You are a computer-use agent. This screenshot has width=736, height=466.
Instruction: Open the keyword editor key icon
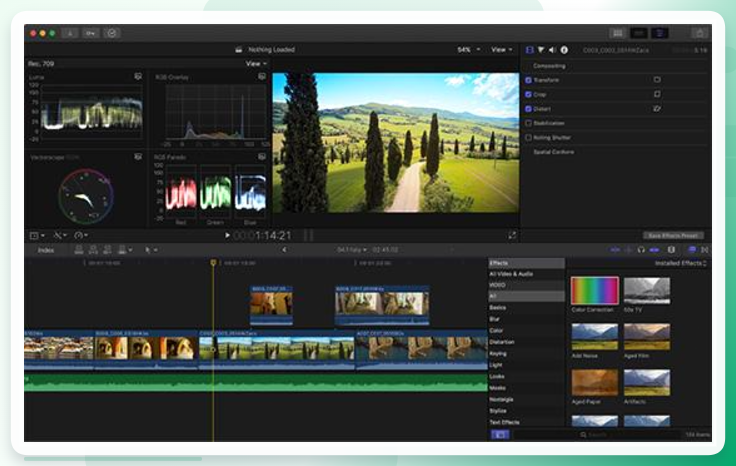(x=91, y=33)
